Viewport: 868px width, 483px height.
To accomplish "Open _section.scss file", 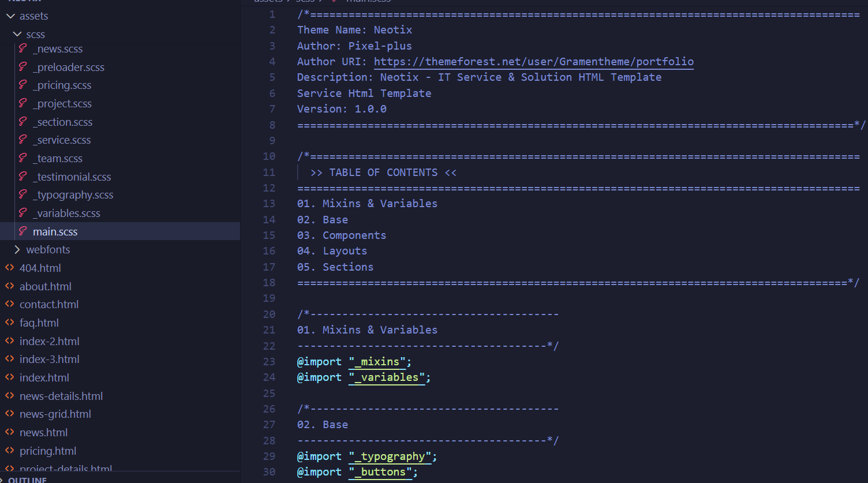I will pos(63,122).
